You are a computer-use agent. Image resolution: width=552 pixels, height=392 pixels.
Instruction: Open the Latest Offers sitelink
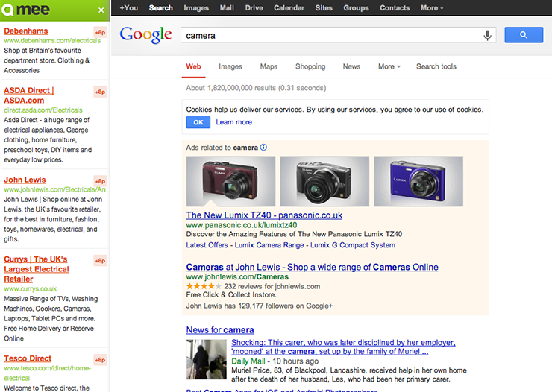[207, 245]
